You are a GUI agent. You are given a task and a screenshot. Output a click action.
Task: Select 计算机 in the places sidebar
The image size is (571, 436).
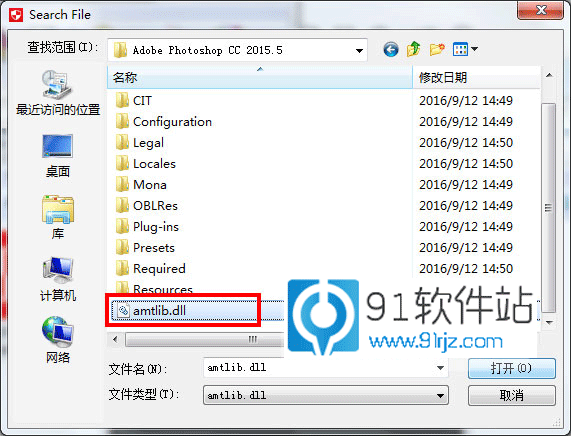point(58,279)
